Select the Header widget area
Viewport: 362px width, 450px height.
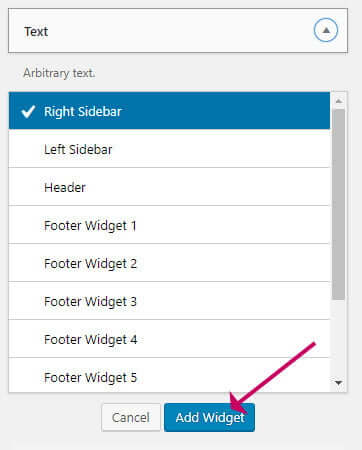point(169,187)
